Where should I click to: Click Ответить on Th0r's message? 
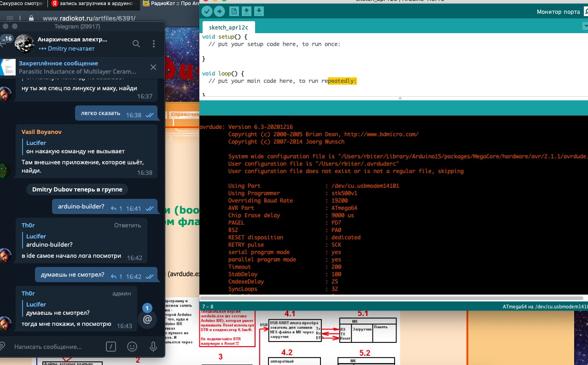pyautogui.click(x=128, y=225)
